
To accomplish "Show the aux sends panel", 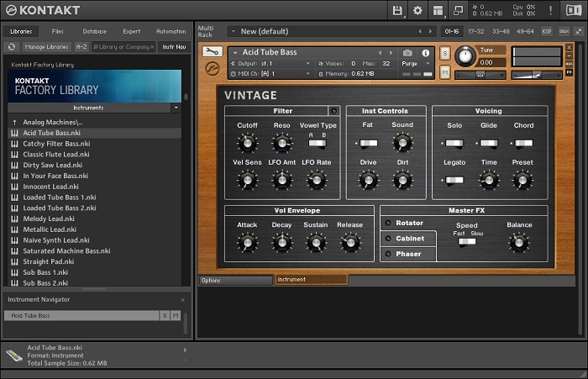I will [564, 32].
